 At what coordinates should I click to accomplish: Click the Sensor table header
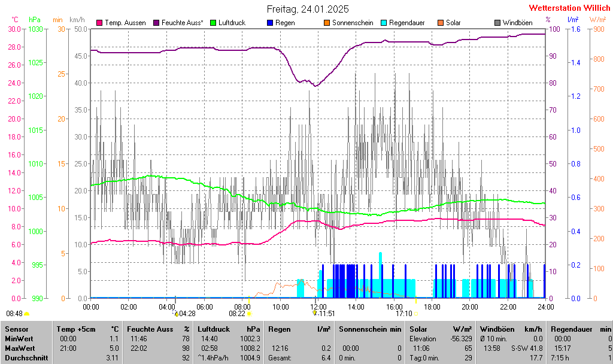16,329
